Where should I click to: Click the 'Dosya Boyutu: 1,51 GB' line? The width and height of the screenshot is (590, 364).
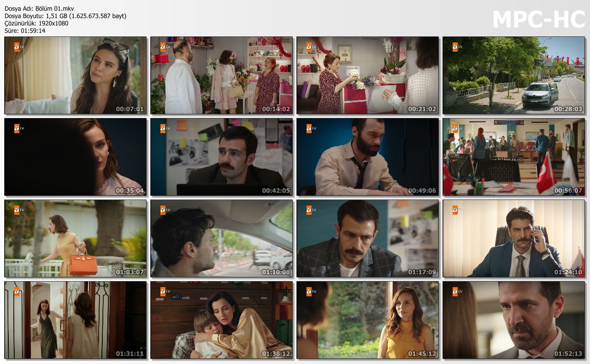click(x=65, y=16)
